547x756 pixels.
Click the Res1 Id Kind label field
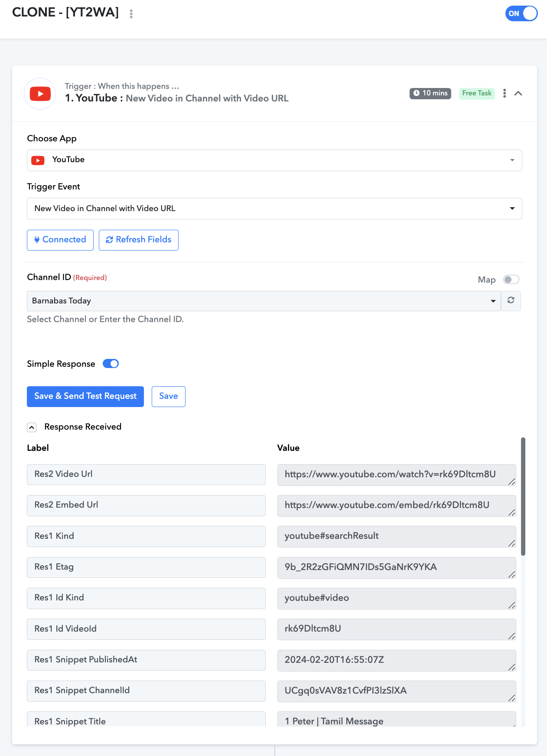(146, 598)
